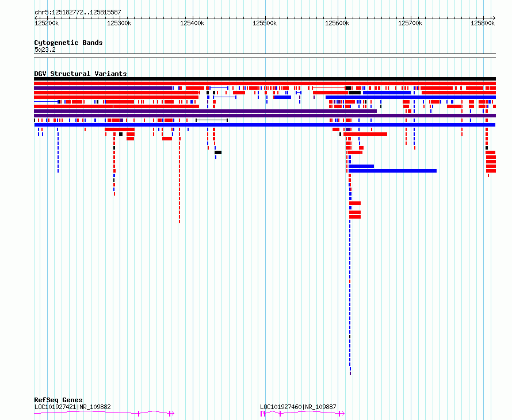The image size is (512, 420).
Task: Click the full-width blue variant bar
Action: tap(265, 125)
